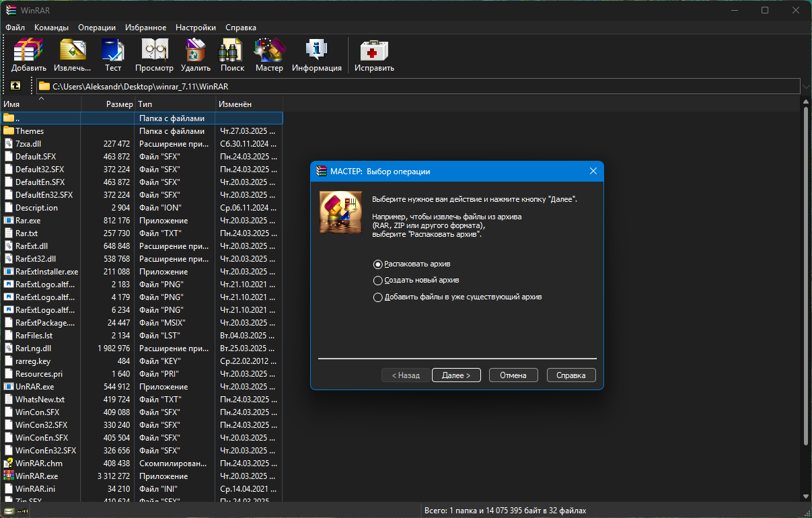Open the Настройки menu
The image size is (812, 518).
click(195, 28)
